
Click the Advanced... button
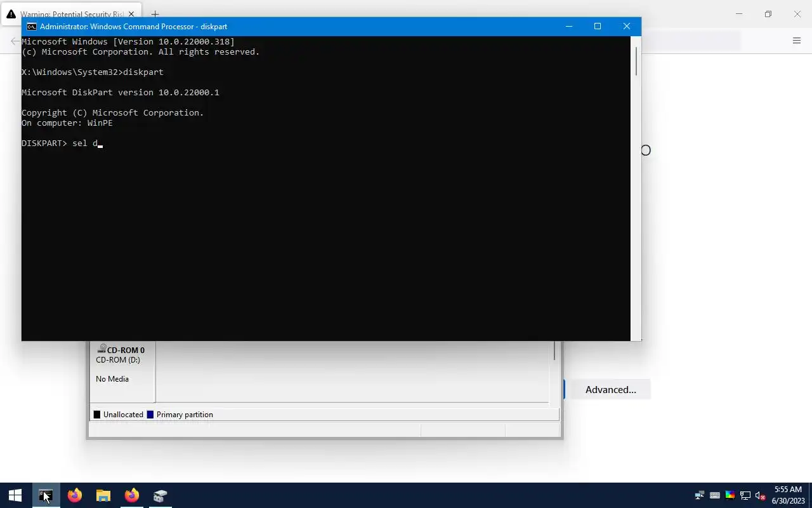coord(610,390)
